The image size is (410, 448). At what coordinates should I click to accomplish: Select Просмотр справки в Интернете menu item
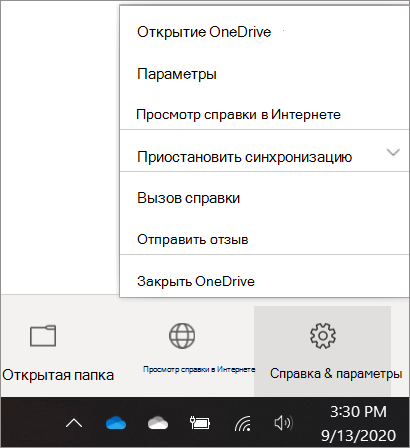264,114
